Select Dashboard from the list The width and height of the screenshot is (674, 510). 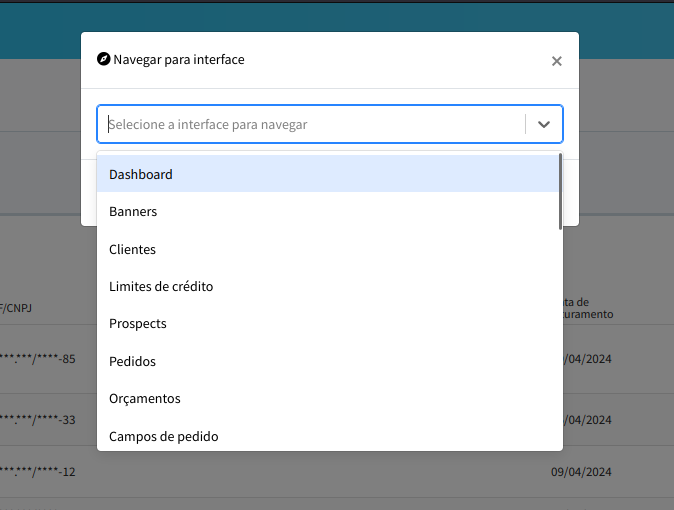(328, 174)
